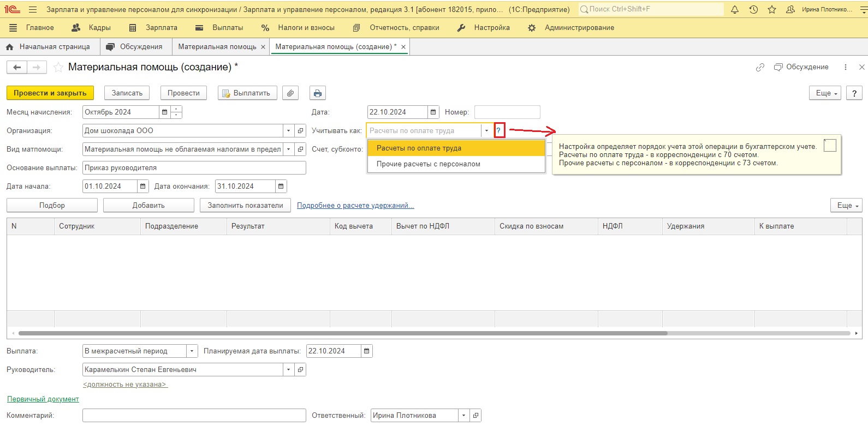Viewport: 868px width, 426px height.
Task: Expand the Ответственный dropdown
Action: (x=464, y=415)
